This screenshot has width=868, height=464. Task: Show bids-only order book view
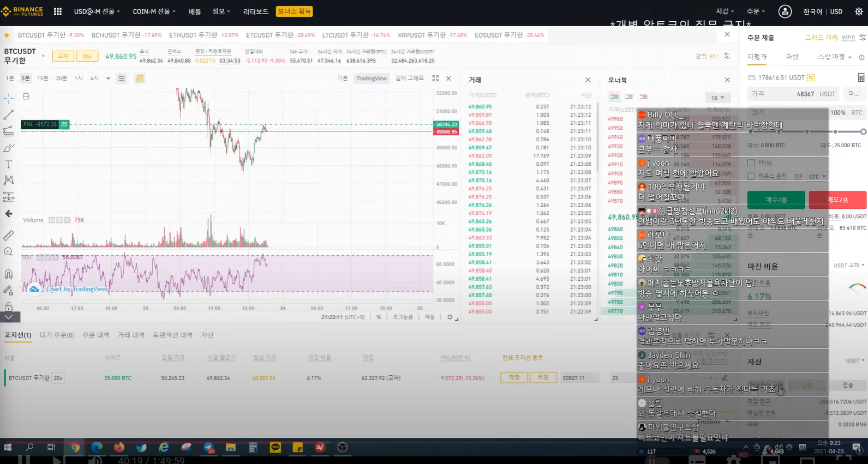[x=629, y=97]
